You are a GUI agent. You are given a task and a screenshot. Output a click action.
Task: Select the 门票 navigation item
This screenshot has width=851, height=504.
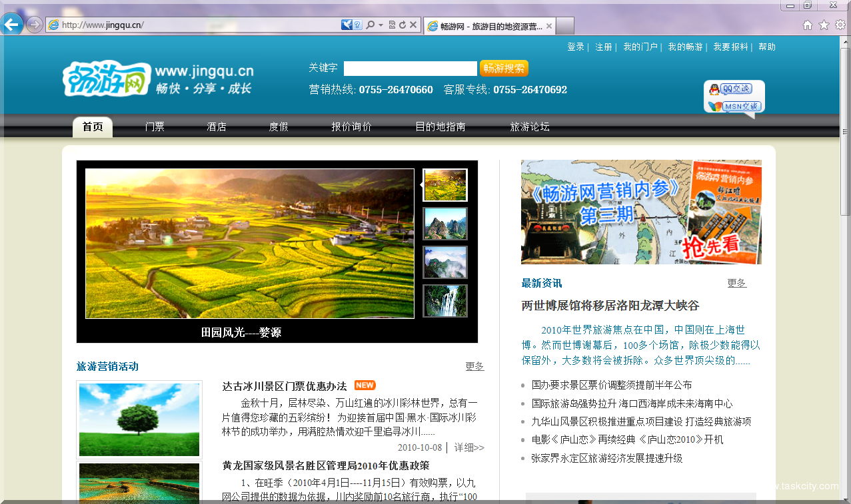(155, 126)
